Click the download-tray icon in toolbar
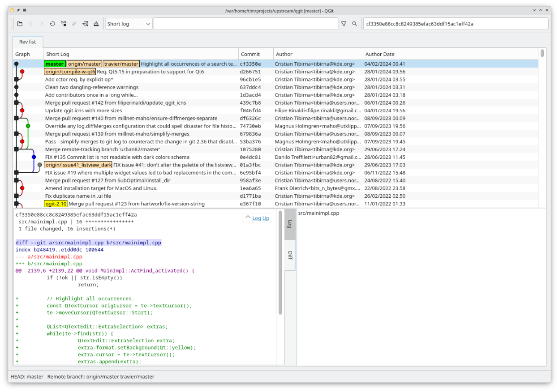559x392 pixels. tap(96, 24)
